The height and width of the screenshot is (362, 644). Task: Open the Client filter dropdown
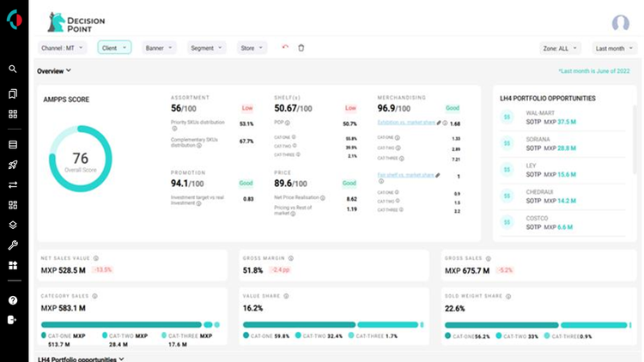click(114, 48)
